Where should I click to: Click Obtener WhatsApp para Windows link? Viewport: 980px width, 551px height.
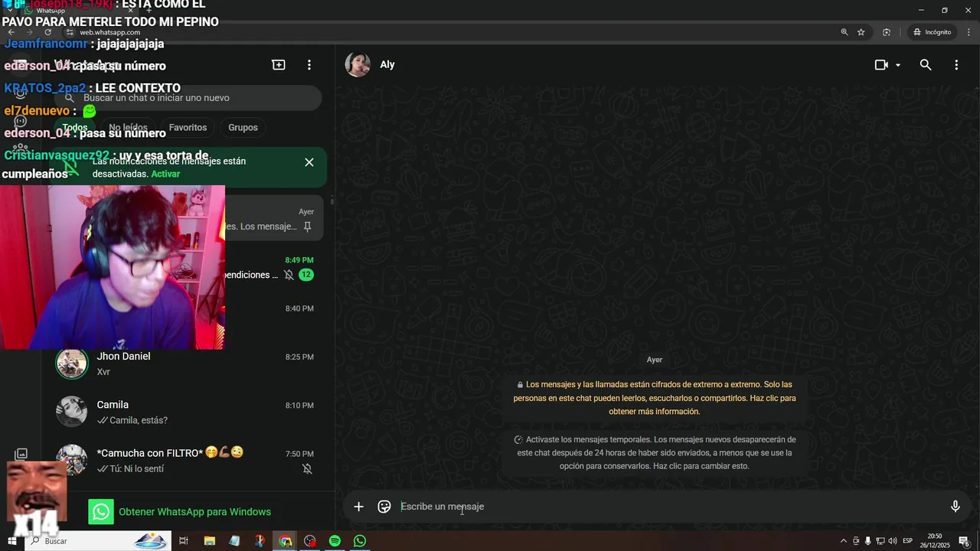(194, 512)
